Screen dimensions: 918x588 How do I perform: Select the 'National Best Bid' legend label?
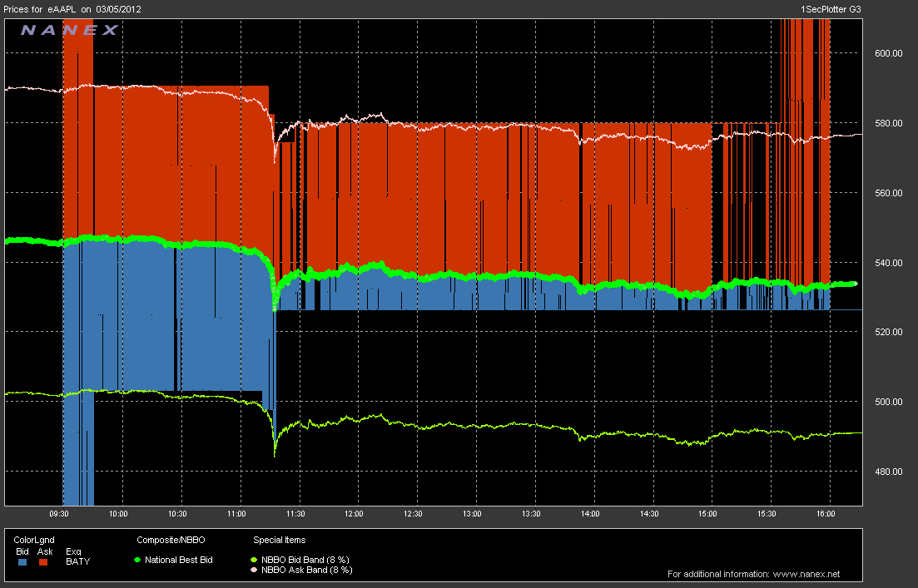179,560
